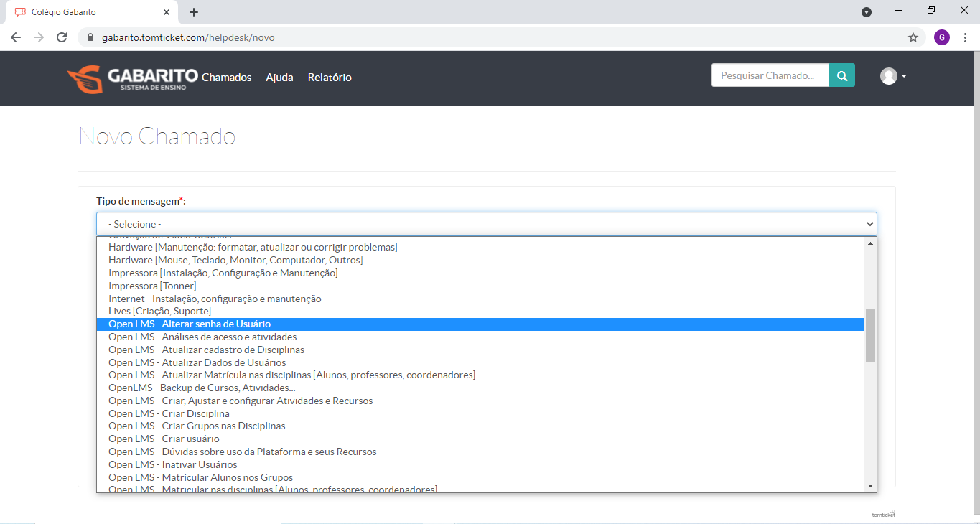
Task: Select Lives [Criação, Suporte] option
Action: pyautogui.click(x=480, y=312)
